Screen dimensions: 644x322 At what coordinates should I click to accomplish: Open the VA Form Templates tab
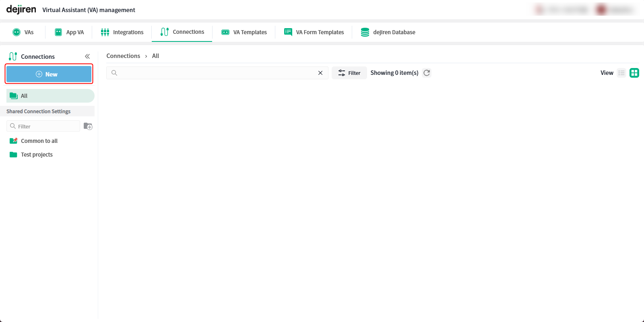(x=314, y=32)
